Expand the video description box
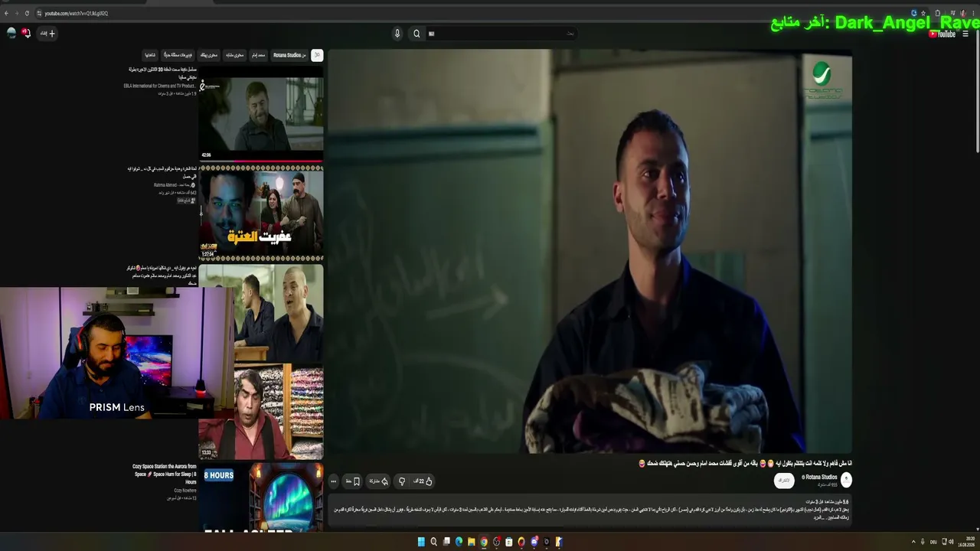Viewport: 980px width, 551px height. pyautogui.click(x=590, y=510)
